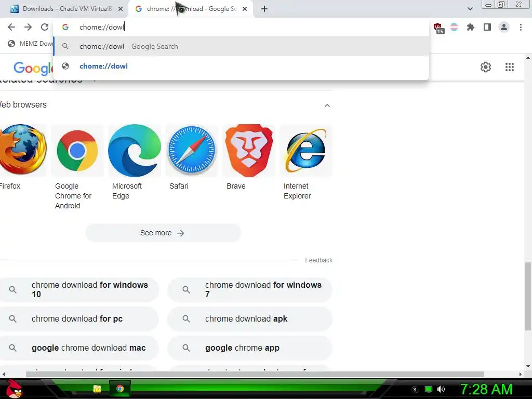The height and width of the screenshot is (399, 532).
Task: Click the See more button
Action: point(163,233)
